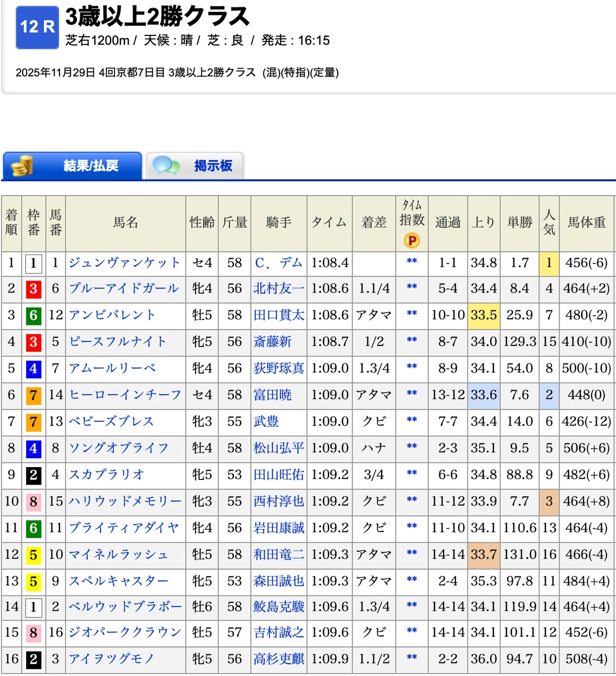
Task: Click the 単勝 column header
Action: (519, 223)
